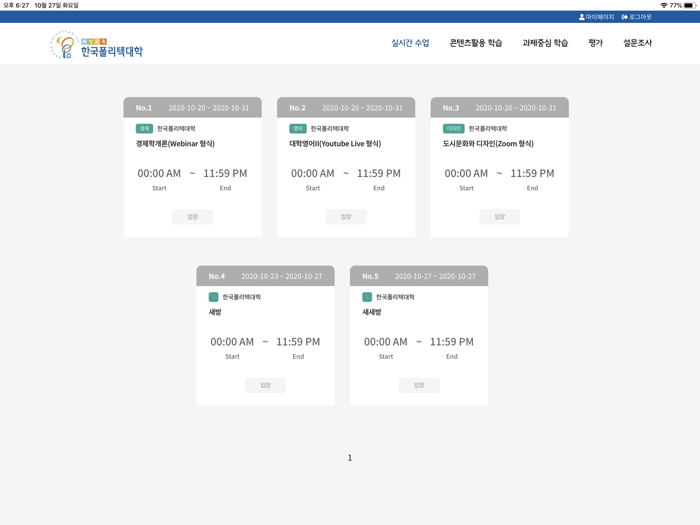Open the 설문조사 menu
Screen dimensions: 700x525
[x=638, y=43]
